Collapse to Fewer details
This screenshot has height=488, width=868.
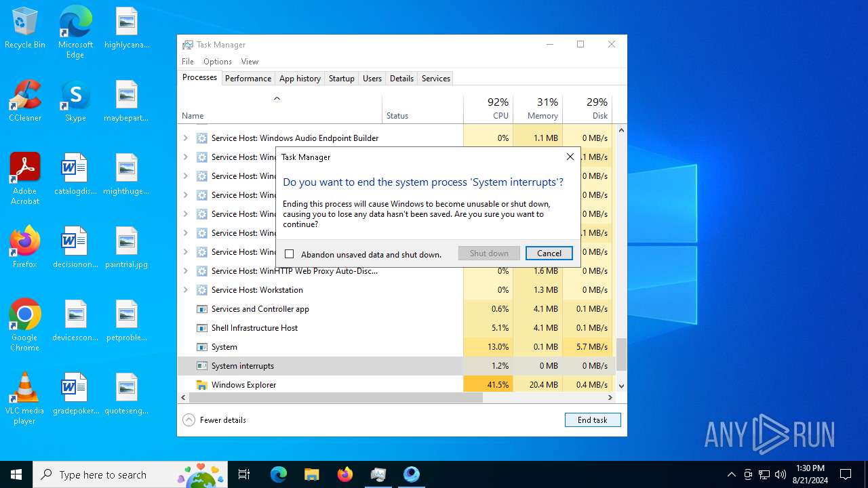coord(214,420)
